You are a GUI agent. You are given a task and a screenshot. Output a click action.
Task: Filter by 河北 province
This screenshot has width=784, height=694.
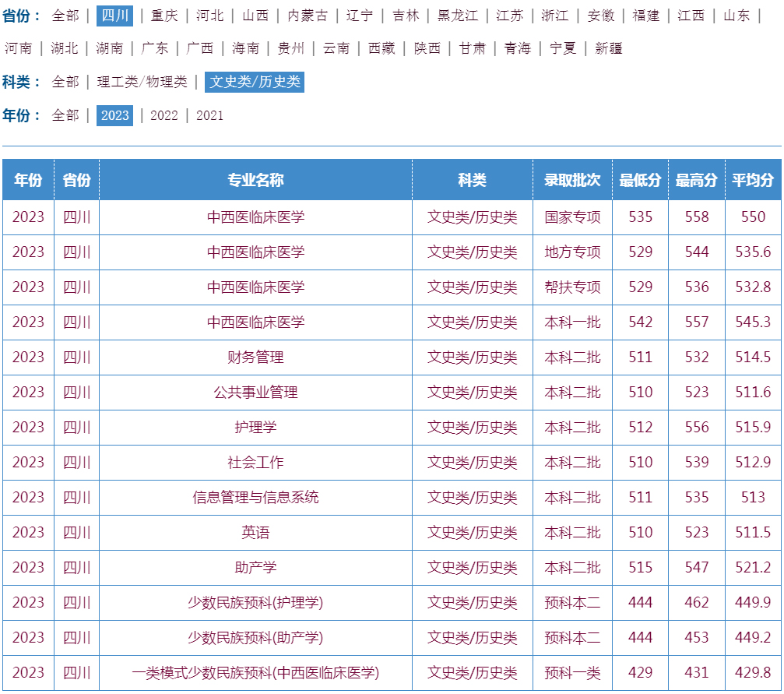pos(210,16)
